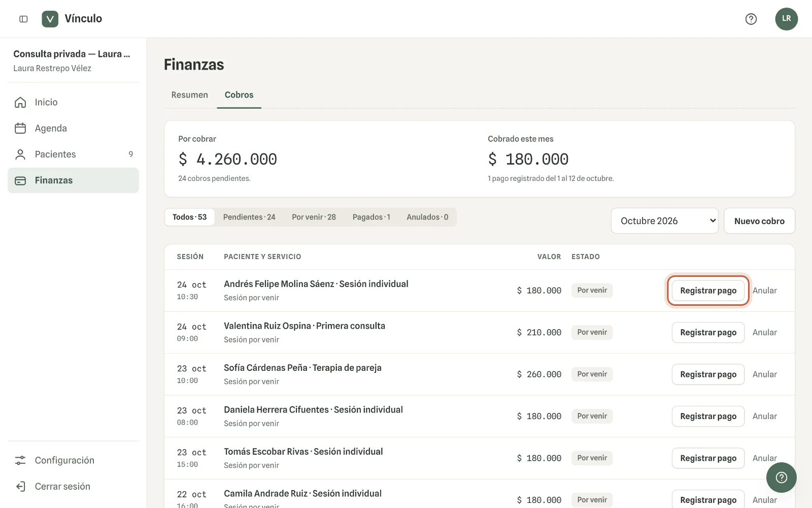This screenshot has width=812, height=508.
Task: Open Configuración in sidebar
Action: [73, 460]
